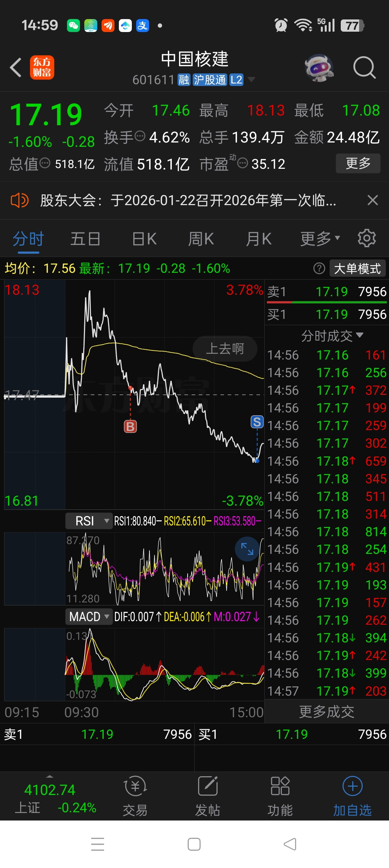Open 总值 info bubble icon
389x868 pixels.
coord(45,163)
